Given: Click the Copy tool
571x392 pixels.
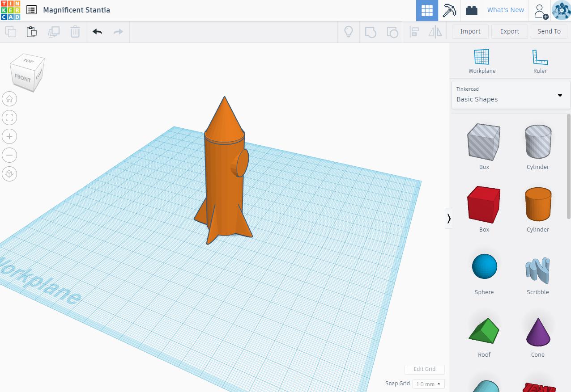Looking at the screenshot, I should [11, 32].
